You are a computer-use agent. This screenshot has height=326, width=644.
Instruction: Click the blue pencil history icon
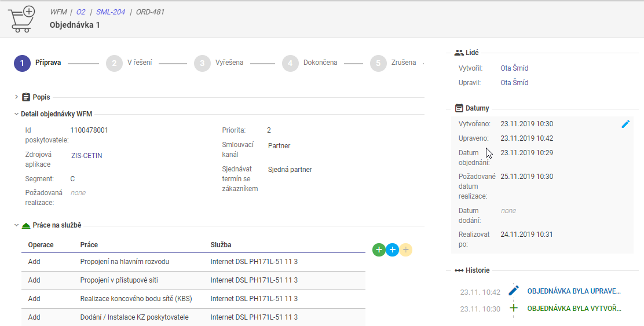[x=514, y=291]
